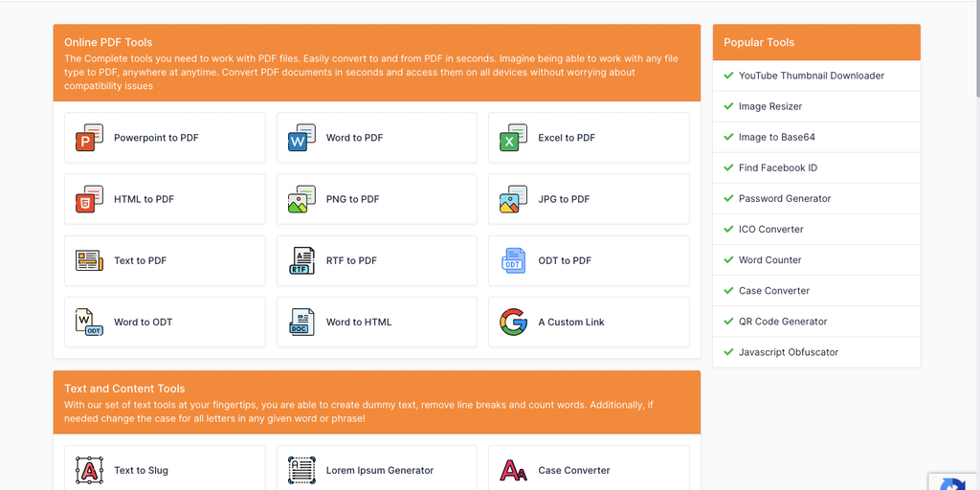Viewport: 980px width, 490px height.
Task: Click the ODT to PDF icon
Action: (x=513, y=260)
